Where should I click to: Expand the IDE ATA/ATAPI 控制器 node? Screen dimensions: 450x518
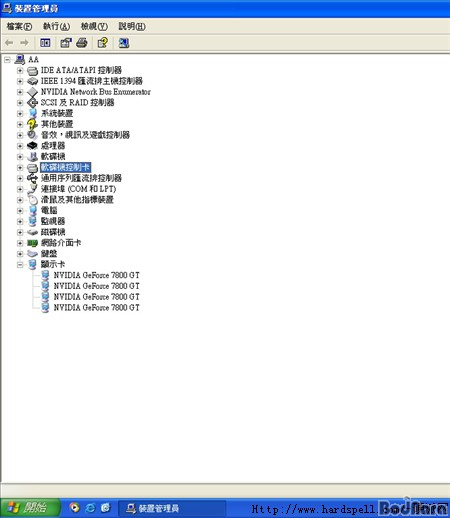20,71
